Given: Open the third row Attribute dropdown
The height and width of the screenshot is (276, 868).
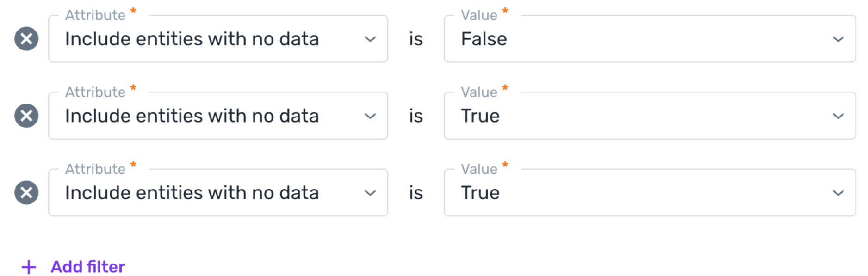Looking at the screenshot, I should pyautogui.click(x=218, y=192).
